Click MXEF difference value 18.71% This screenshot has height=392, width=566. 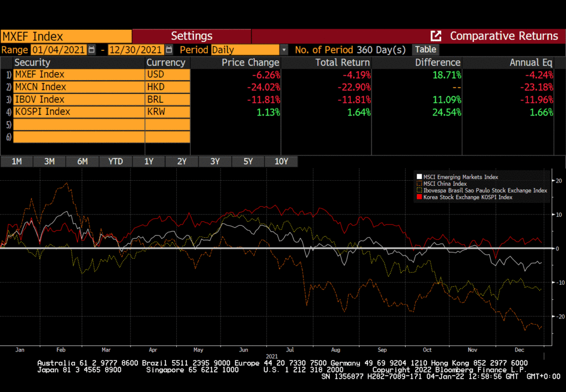point(447,75)
